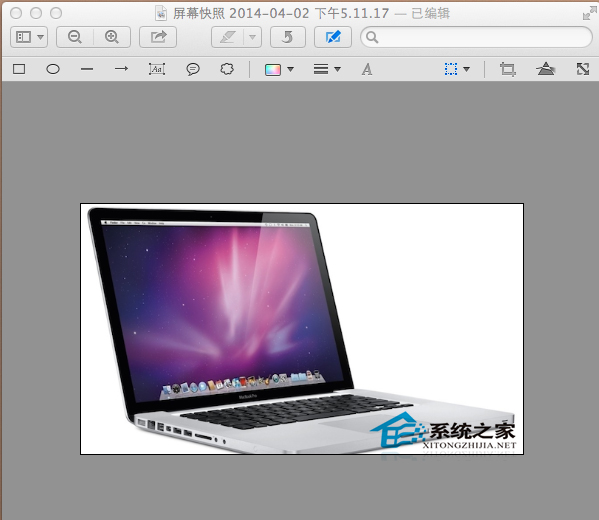Zoom out of the image

coord(75,37)
